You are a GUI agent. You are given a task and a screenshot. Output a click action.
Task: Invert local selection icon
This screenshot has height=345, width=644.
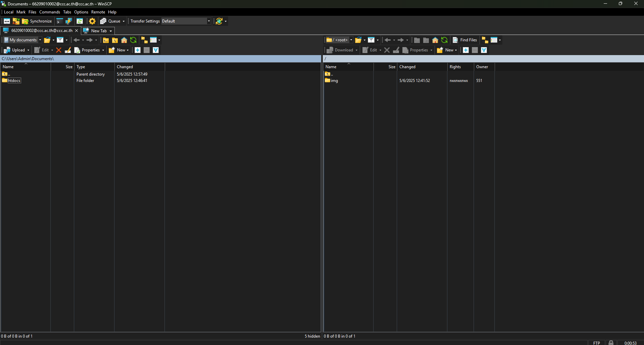[x=156, y=50]
